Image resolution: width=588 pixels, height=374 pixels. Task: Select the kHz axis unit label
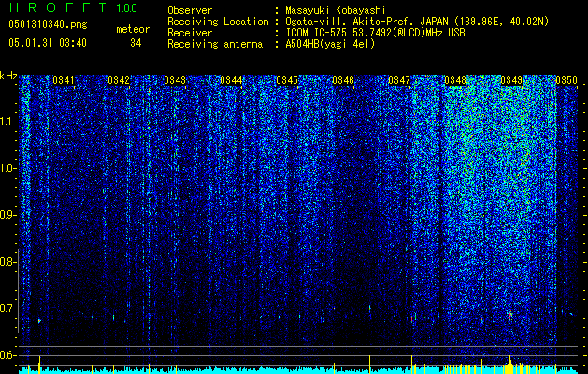tap(8, 76)
